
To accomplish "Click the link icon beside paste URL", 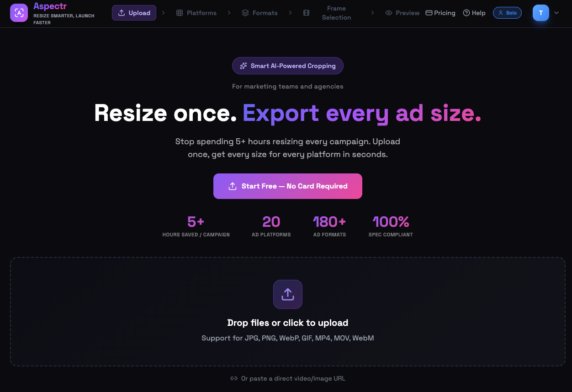I will [x=234, y=378].
